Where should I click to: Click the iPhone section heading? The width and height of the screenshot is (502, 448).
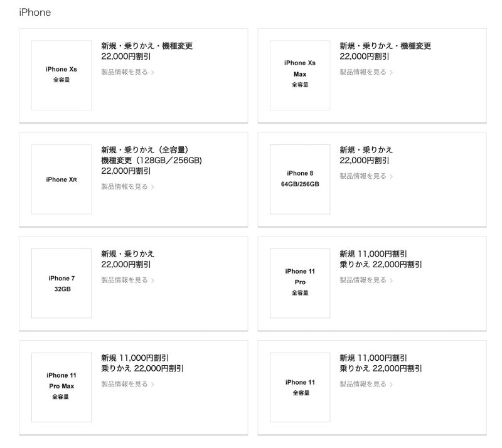[35, 12]
